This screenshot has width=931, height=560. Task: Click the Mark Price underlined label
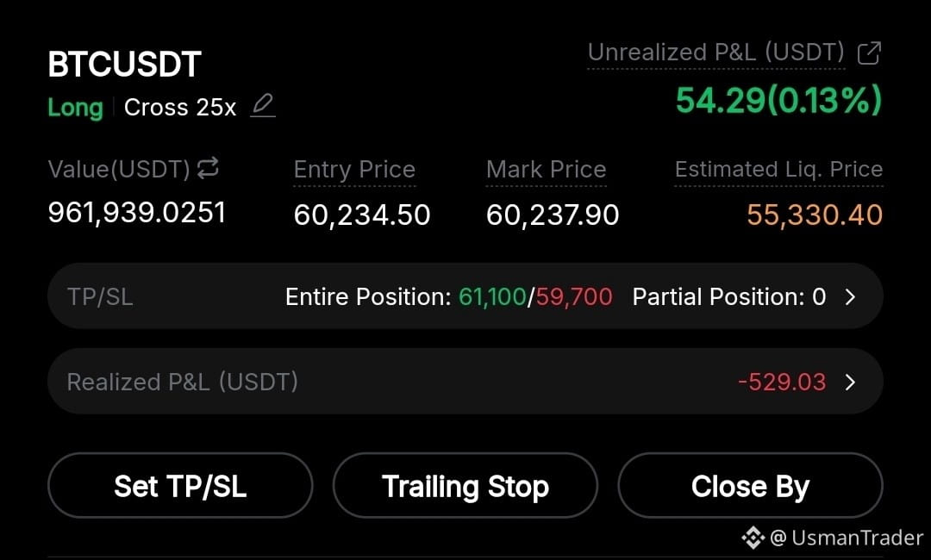click(x=547, y=170)
